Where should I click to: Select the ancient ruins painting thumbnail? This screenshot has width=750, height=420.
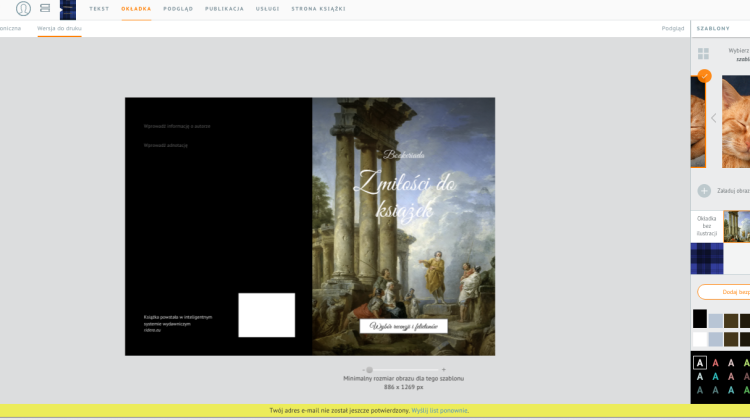[737, 226]
